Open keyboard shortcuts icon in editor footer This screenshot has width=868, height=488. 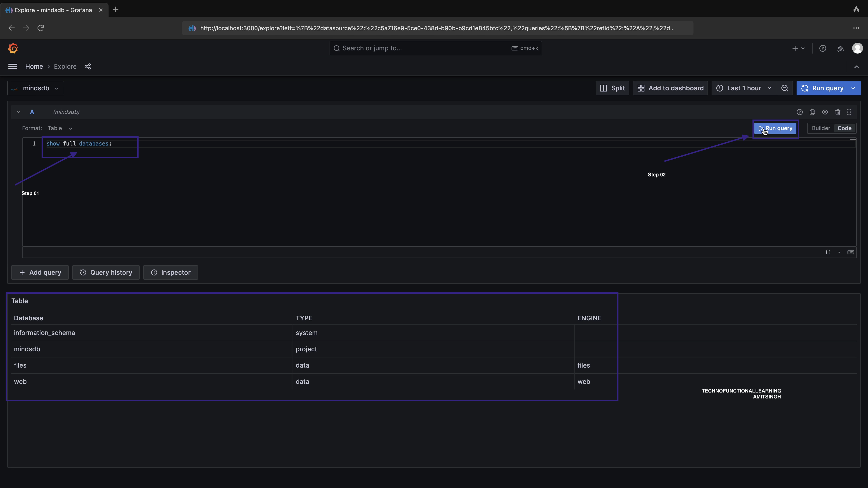(x=851, y=252)
